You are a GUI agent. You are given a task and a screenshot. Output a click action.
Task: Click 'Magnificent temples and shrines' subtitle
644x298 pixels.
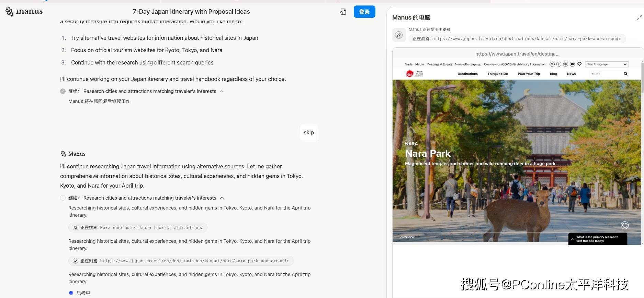click(480, 164)
